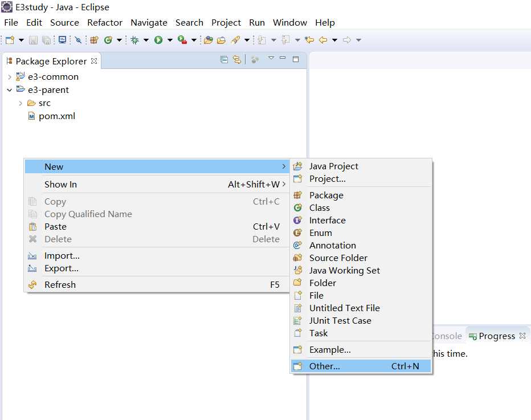Viewport: 531px width, 420px height.
Task: Choose New in the context menu
Action: point(157,166)
